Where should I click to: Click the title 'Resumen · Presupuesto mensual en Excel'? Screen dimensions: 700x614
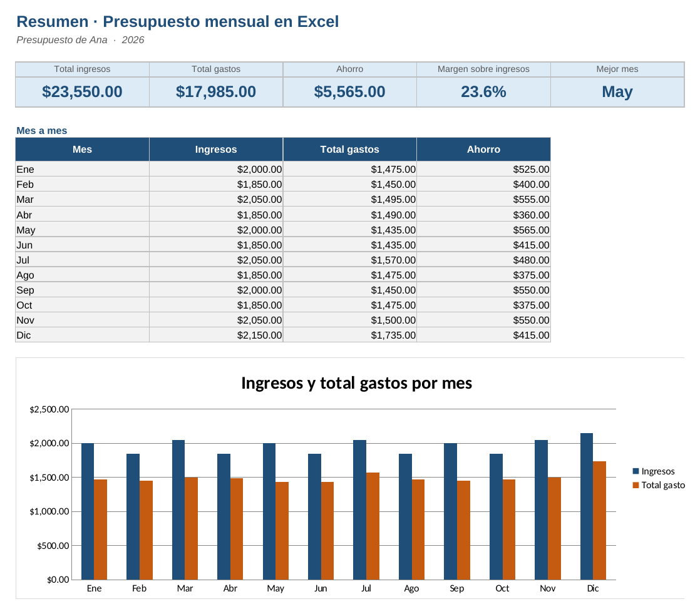point(178,21)
